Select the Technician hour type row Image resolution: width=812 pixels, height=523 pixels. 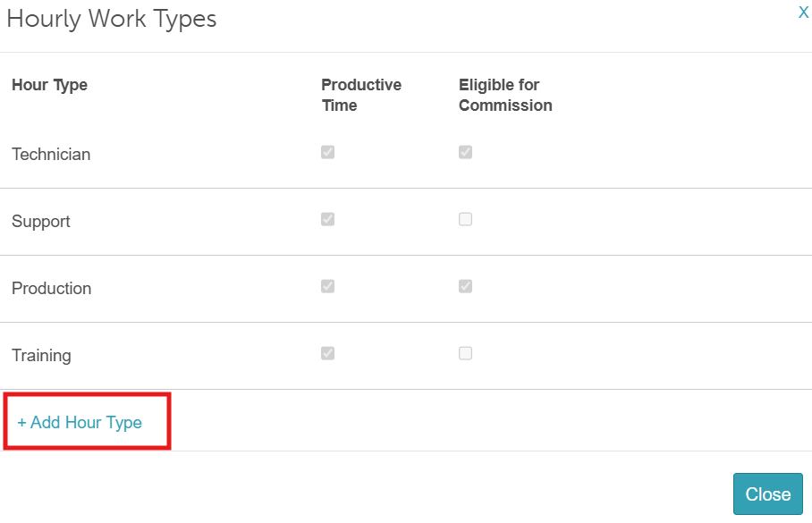[x=51, y=154]
